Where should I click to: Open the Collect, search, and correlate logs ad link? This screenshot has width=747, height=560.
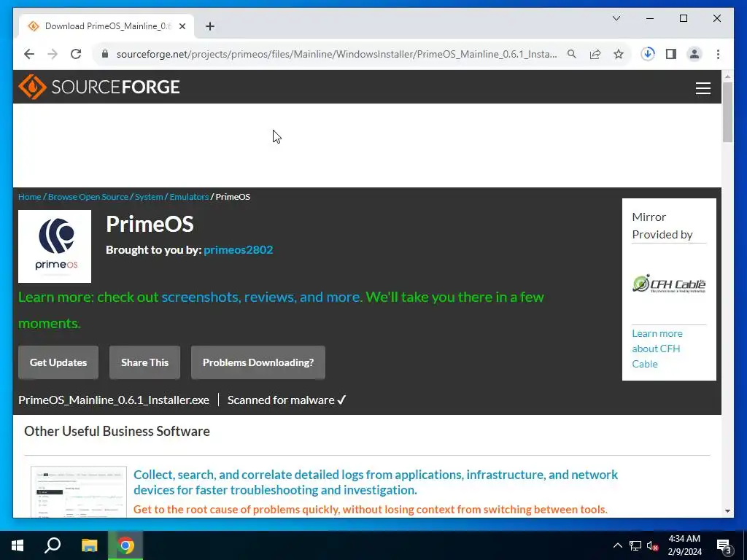pos(376,482)
